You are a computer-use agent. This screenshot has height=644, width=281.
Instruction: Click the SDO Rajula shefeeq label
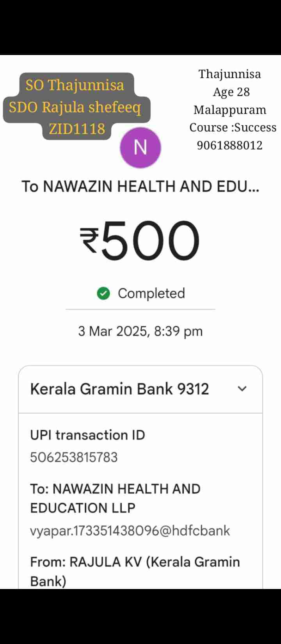[75, 107]
